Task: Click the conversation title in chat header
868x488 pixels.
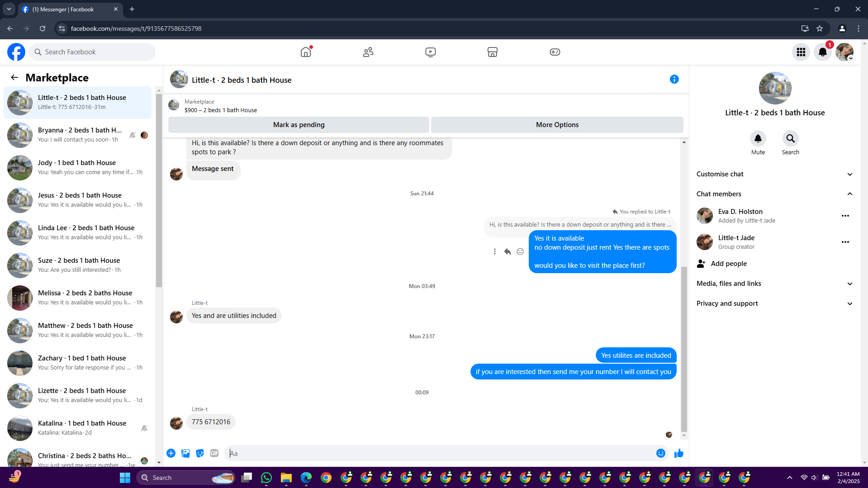Action: (242, 80)
